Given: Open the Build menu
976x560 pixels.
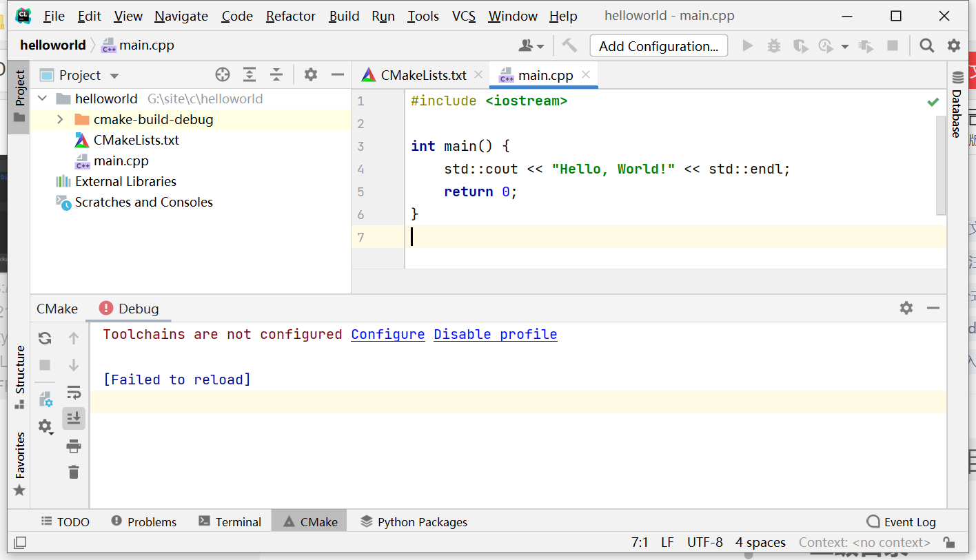Looking at the screenshot, I should (343, 16).
